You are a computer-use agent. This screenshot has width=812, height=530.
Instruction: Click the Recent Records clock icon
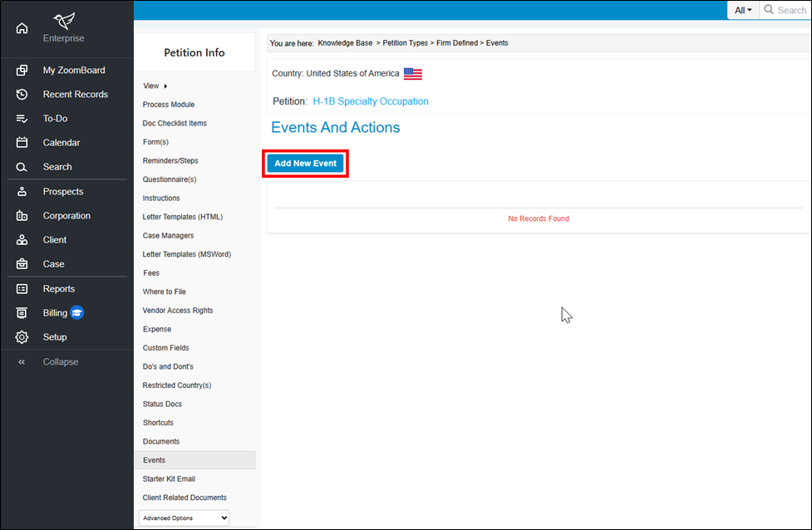click(x=22, y=95)
